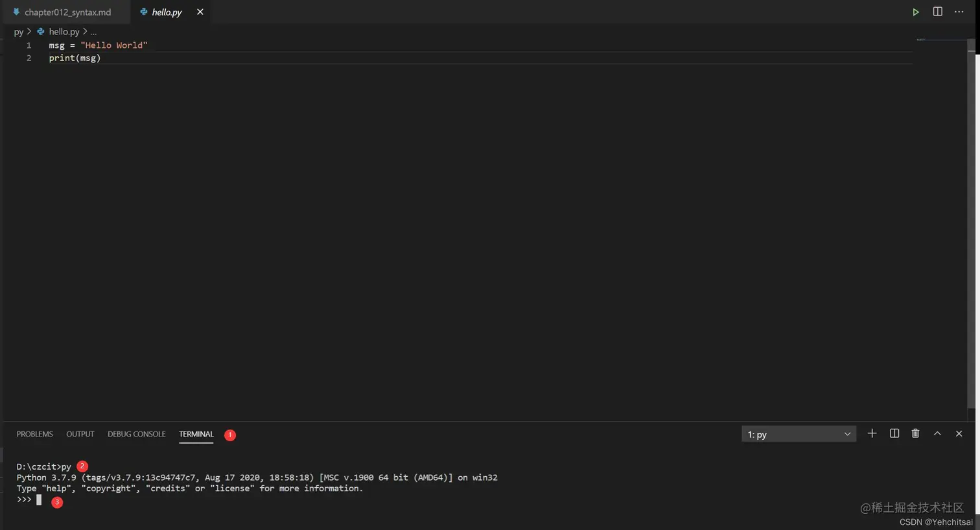Select the DEBUG CONSOLE tab
This screenshot has width=980, height=530.
coord(136,434)
